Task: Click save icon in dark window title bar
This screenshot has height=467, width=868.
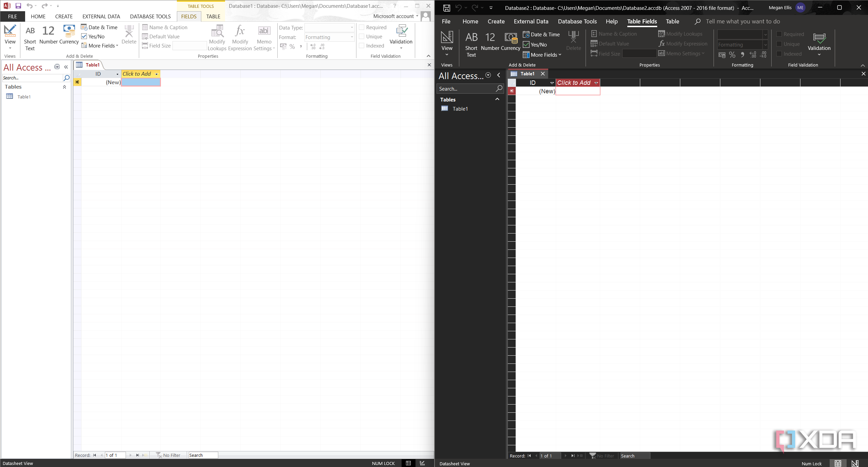Action: (x=446, y=7)
